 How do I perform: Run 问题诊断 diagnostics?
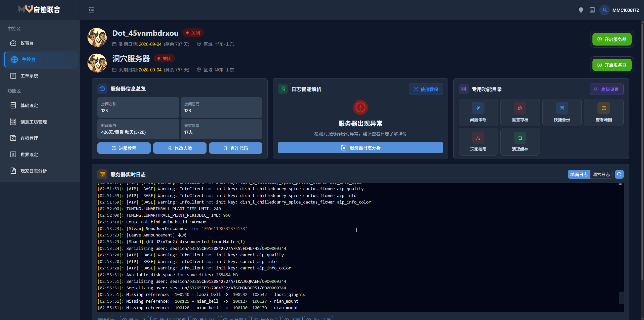[x=478, y=112]
